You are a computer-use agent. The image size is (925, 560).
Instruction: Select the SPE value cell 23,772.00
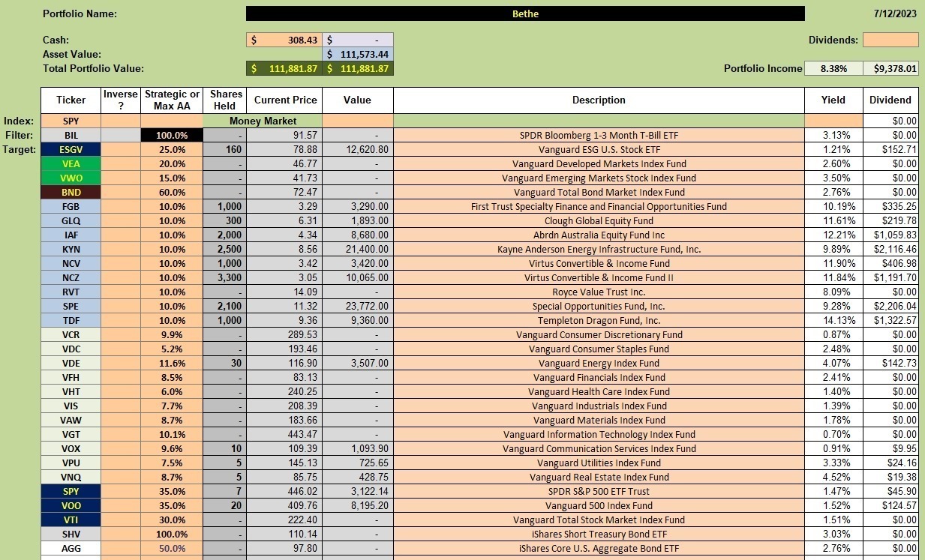click(357, 306)
